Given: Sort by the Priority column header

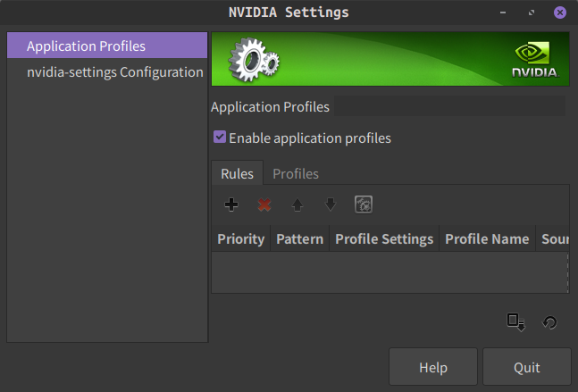Looking at the screenshot, I should pyautogui.click(x=240, y=238).
